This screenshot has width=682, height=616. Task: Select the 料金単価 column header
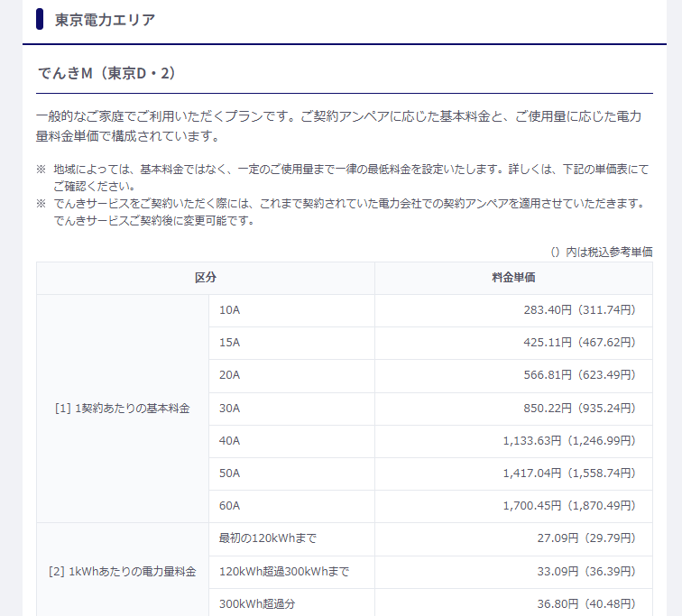click(513, 278)
